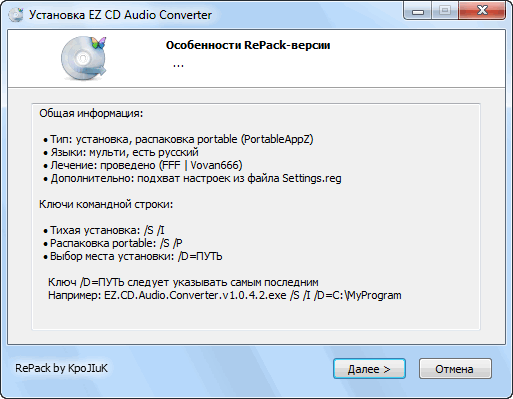Proceed with the Далее > button
The width and height of the screenshot is (513, 399).
(369, 369)
